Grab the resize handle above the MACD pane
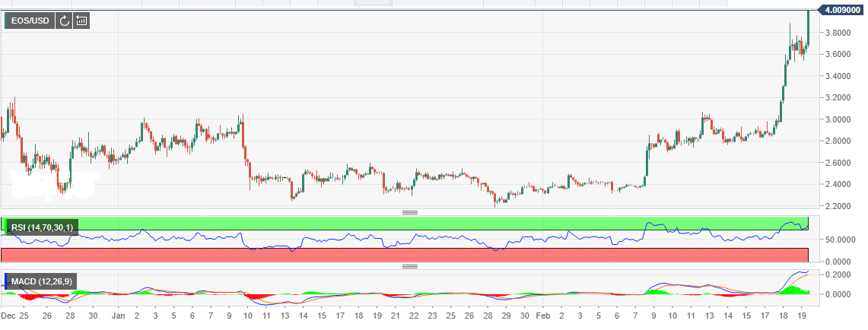Image resolution: width=868 pixels, height=330 pixels. click(x=410, y=266)
